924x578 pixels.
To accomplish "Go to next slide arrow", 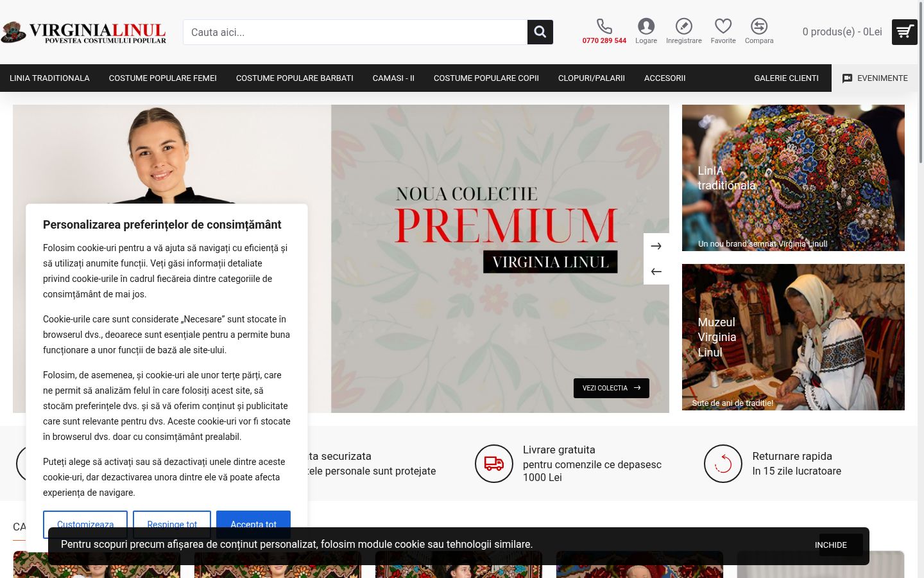I will [x=656, y=246].
